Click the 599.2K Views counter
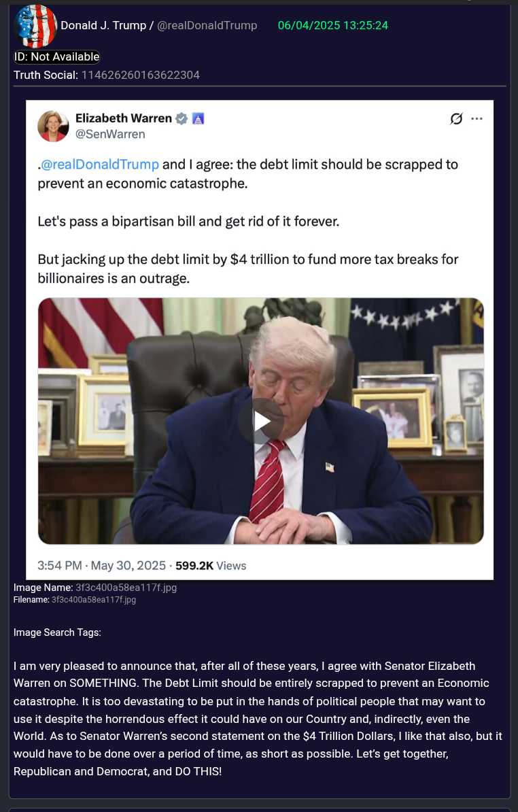Screen dimensions: 518x812 point(211,566)
